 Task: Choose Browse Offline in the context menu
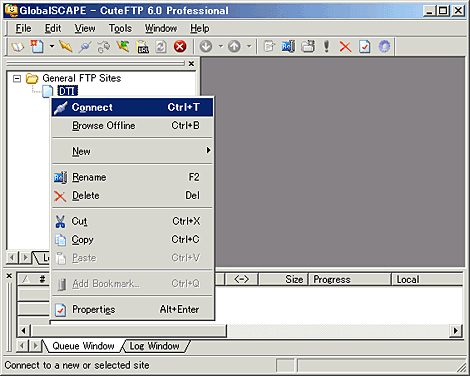point(132,126)
